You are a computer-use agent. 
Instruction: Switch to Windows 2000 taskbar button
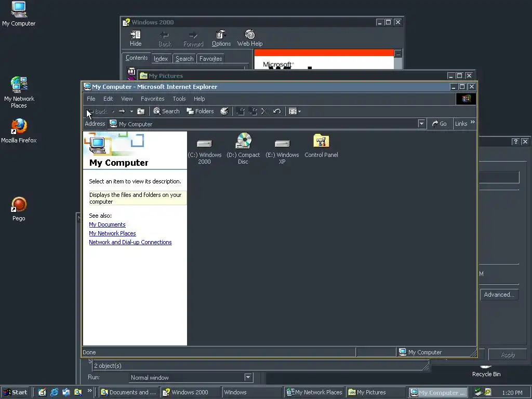point(190,392)
